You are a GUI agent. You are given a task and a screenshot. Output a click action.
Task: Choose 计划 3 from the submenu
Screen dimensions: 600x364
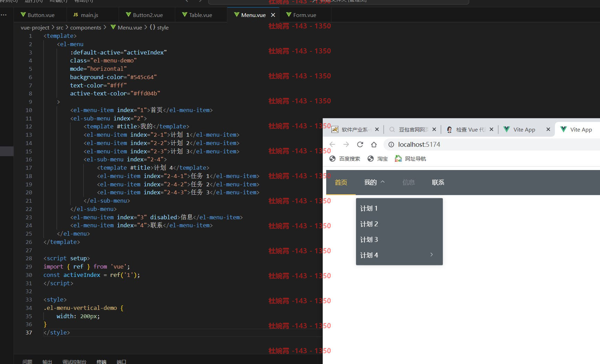[399, 239]
